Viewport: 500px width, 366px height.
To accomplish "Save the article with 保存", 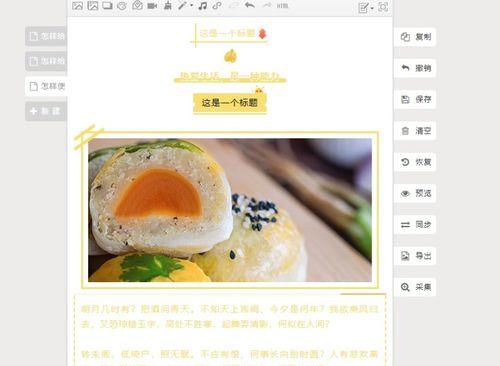I will point(415,99).
